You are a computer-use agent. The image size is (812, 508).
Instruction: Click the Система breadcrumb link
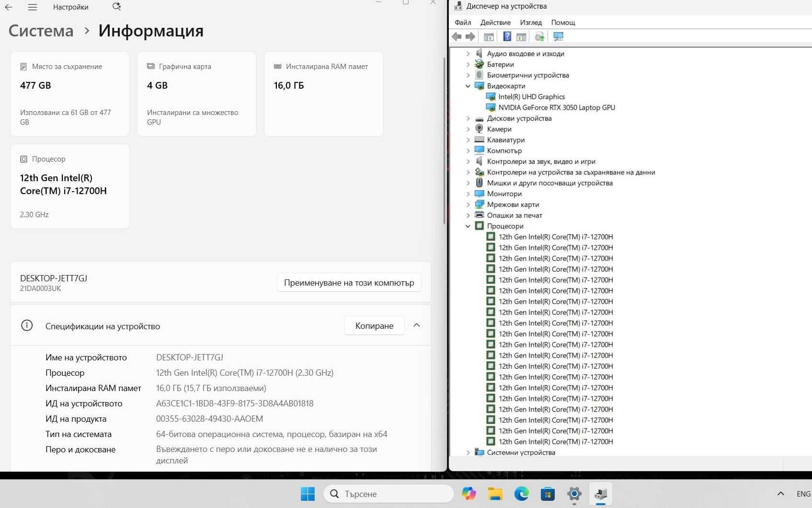41,31
